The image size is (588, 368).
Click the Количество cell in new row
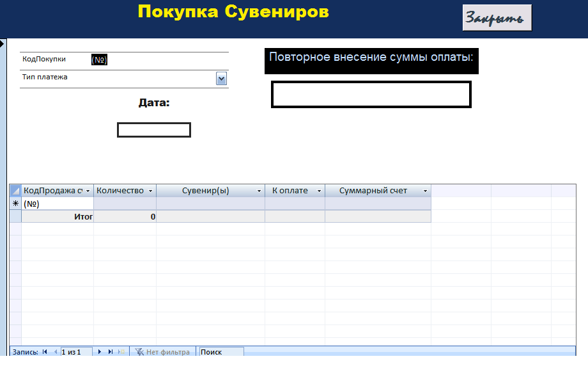(125, 204)
